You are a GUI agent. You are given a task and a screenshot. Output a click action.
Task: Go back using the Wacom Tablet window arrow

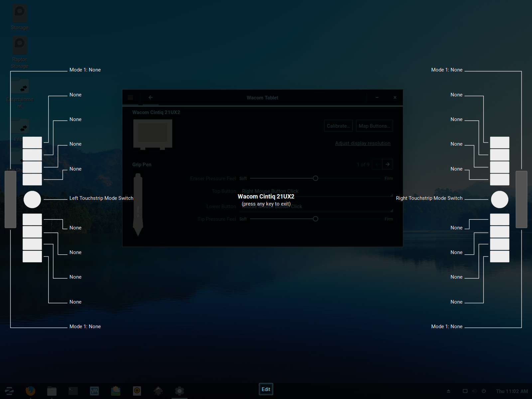151,97
